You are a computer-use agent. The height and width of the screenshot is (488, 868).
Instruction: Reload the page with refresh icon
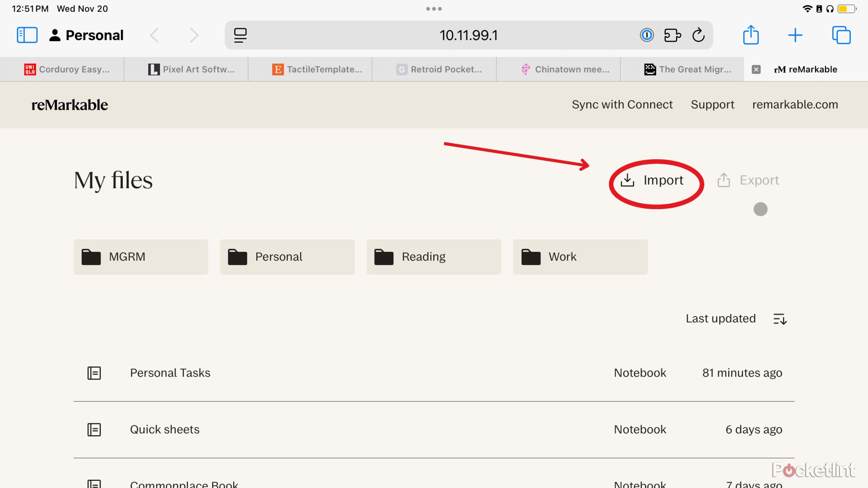(x=698, y=35)
